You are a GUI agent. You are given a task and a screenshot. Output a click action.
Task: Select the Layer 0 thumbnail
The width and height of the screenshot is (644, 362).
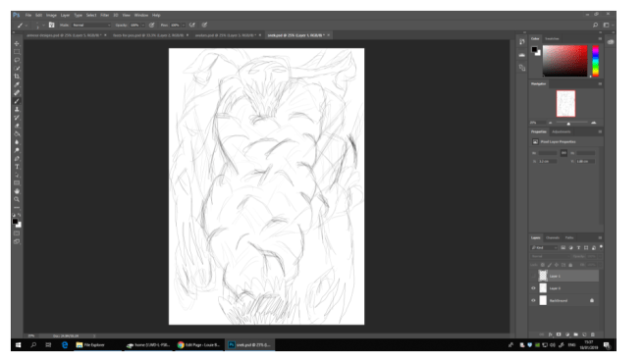tap(543, 288)
